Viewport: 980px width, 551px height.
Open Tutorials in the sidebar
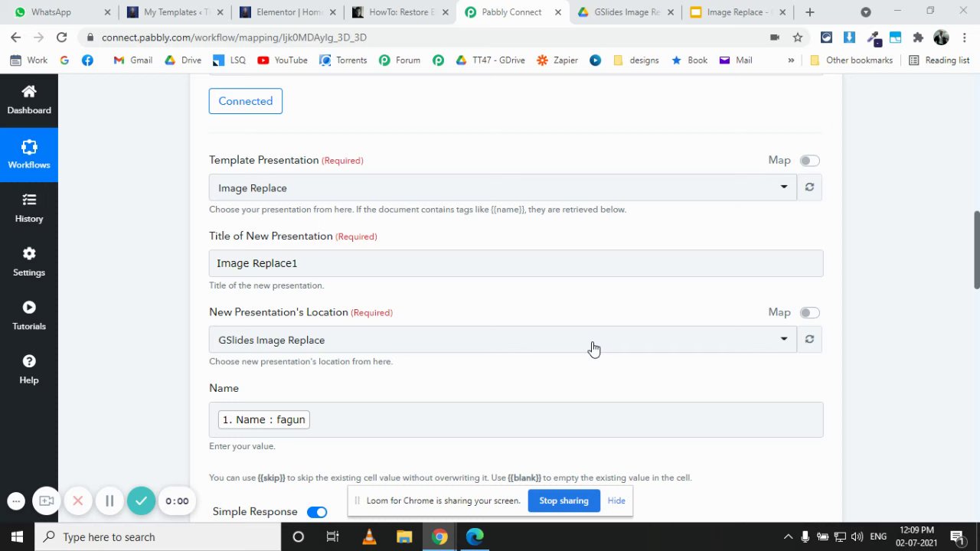(x=29, y=315)
